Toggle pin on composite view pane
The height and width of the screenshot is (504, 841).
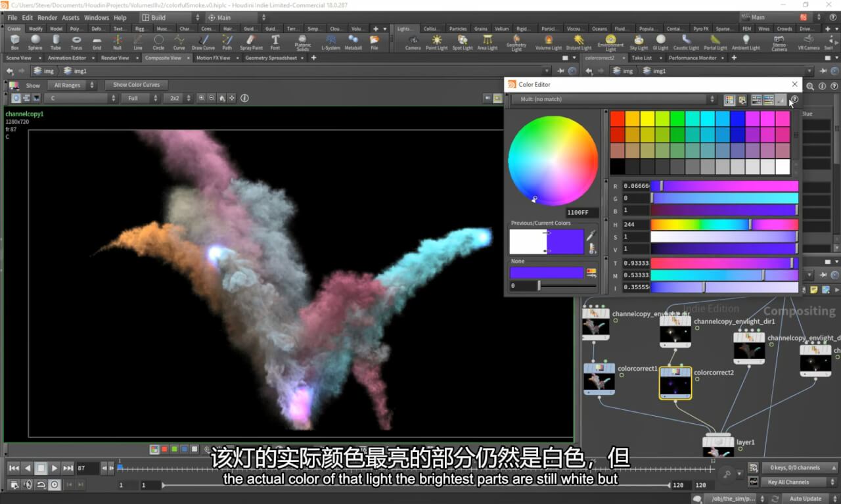pyautogui.click(x=562, y=71)
